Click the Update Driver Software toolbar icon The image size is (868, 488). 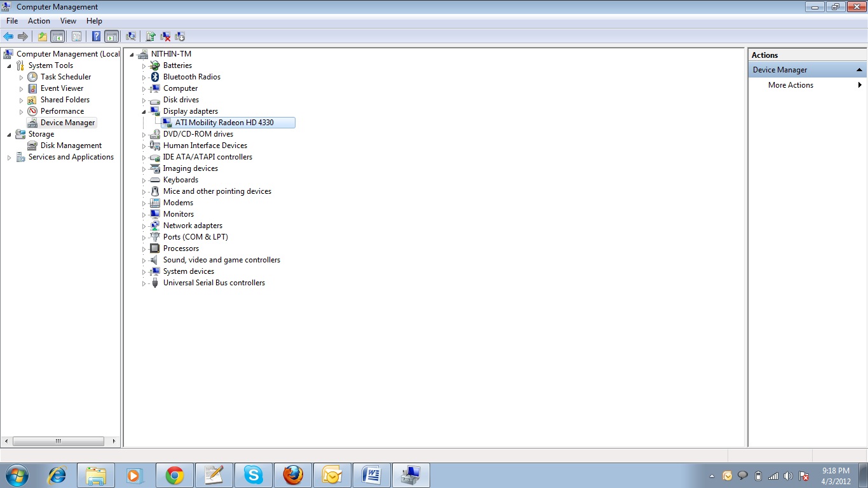[151, 36]
